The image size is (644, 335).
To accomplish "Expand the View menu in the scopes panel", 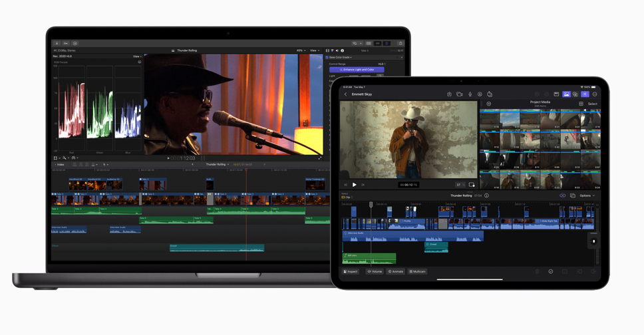I will click(136, 56).
